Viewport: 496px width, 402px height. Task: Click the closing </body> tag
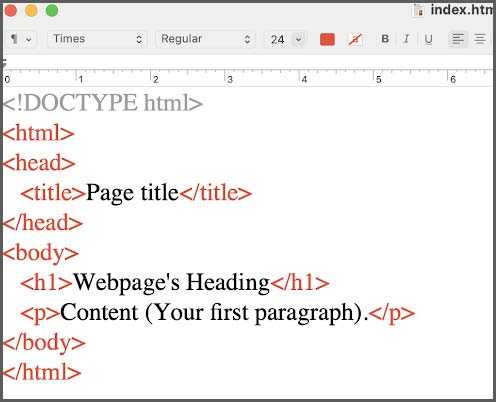point(44,343)
